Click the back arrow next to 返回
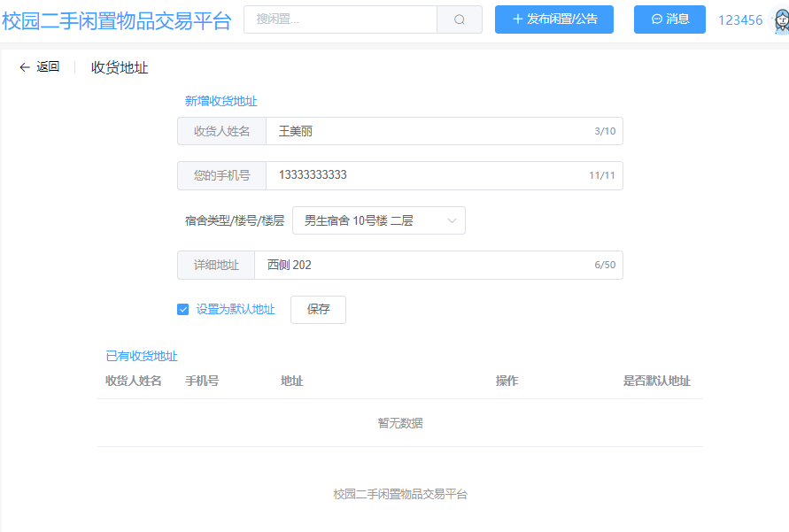 (x=24, y=66)
